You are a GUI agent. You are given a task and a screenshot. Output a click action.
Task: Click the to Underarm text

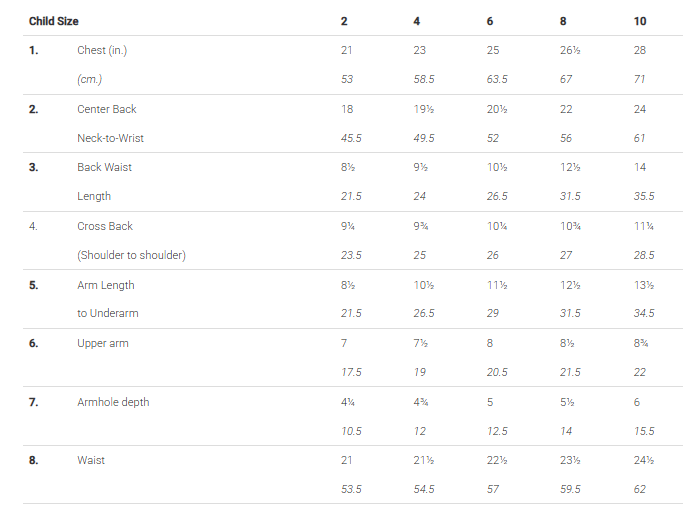(107, 314)
